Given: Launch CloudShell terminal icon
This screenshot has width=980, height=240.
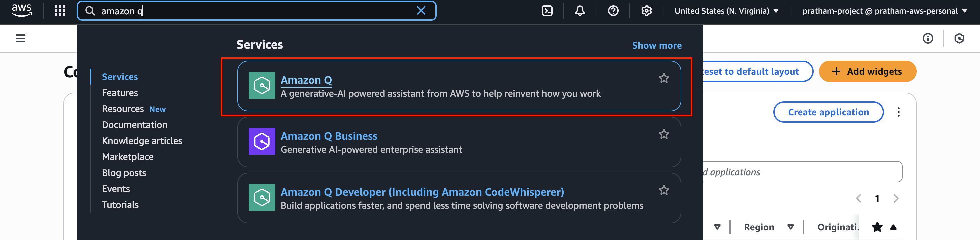Looking at the screenshot, I should [547, 11].
